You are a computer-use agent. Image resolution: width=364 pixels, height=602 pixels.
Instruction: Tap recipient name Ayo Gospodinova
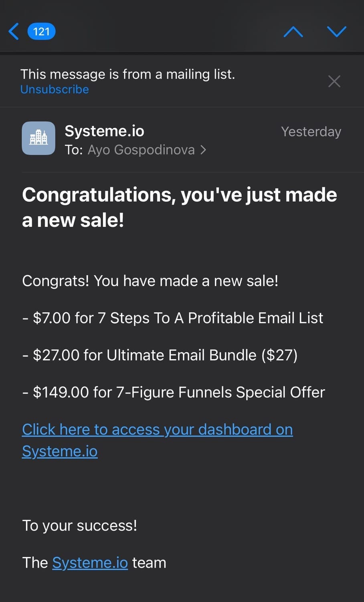click(x=141, y=150)
